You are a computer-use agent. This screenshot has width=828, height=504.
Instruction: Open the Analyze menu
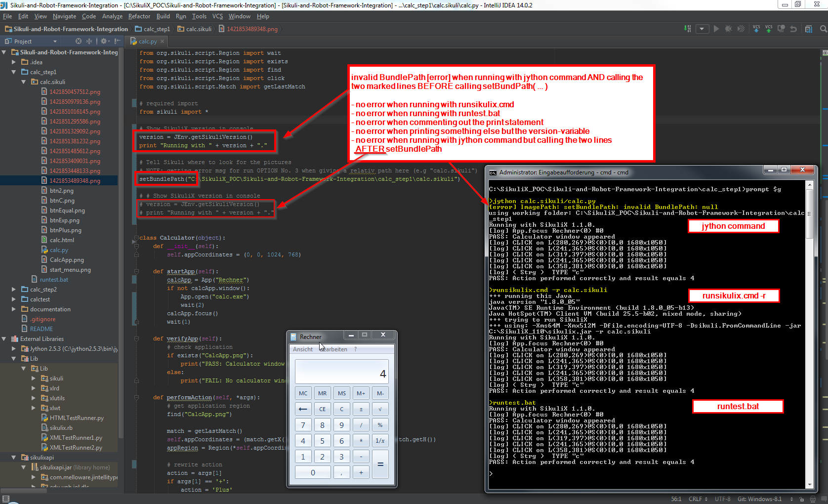pyautogui.click(x=112, y=16)
